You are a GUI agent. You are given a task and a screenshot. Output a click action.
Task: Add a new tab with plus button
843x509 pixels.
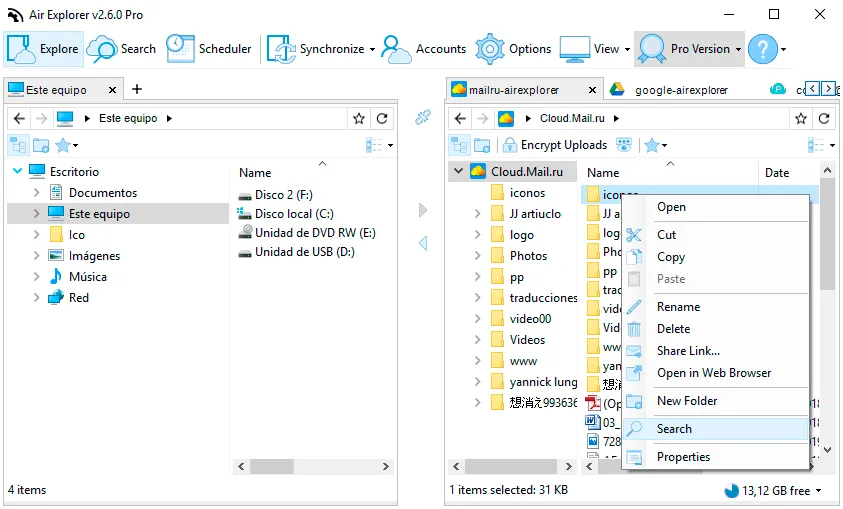point(137,89)
